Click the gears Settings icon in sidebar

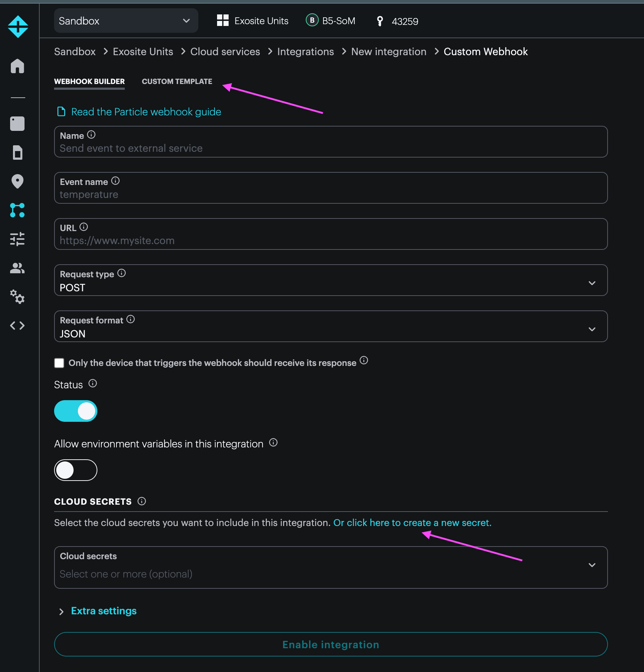pos(17,297)
